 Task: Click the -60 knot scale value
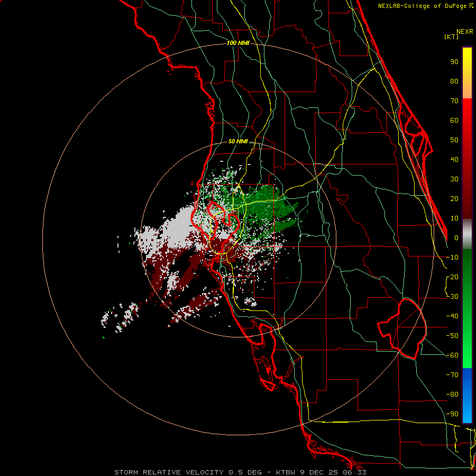(x=452, y=355)
